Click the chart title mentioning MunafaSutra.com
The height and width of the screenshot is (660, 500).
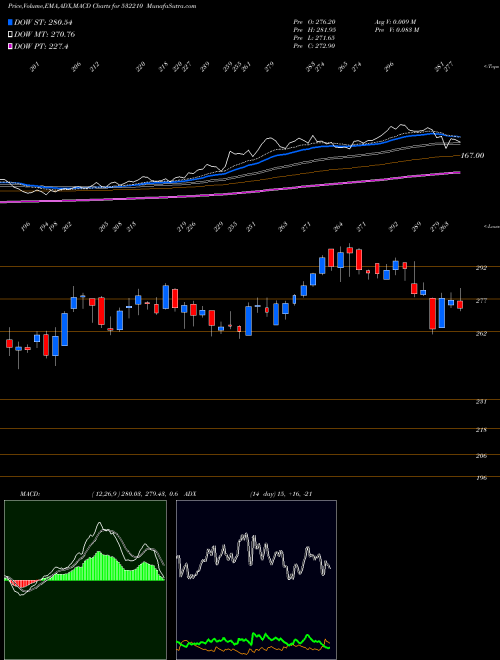click(x=102, y=6)
